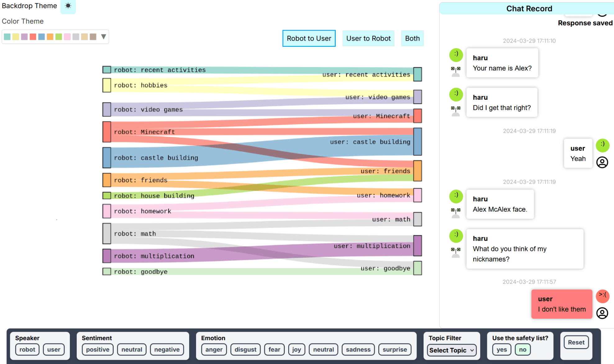
Task: Click the user: Minecraft node box
Action: pos(418,116)
